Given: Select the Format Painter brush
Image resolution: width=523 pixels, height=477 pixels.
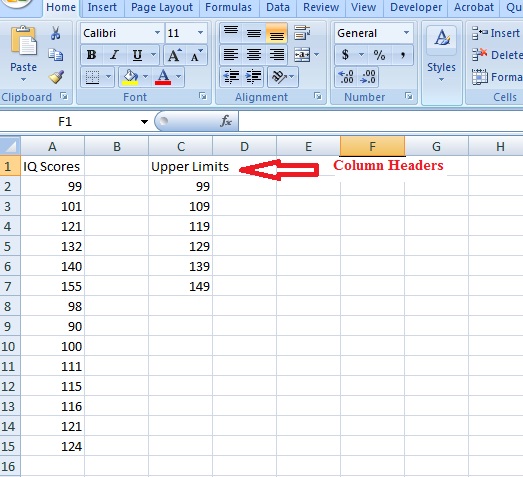Looking at the screenshot, I should pyautogui.click(x=56, y=77).
